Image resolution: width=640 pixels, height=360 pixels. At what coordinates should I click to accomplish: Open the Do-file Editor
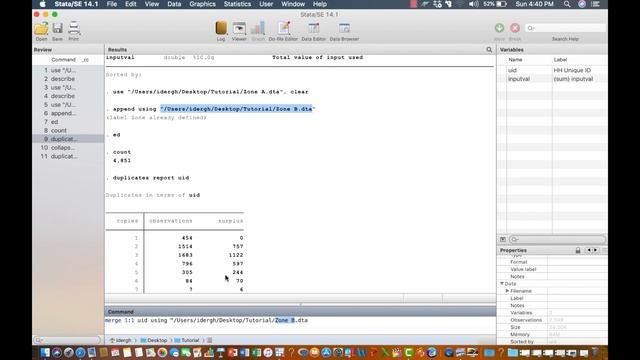(283, 28)
